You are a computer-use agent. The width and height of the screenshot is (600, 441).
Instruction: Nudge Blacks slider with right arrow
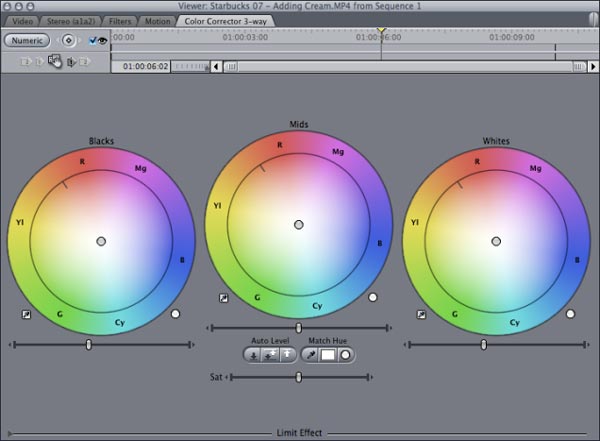click(x=193, y=345)
